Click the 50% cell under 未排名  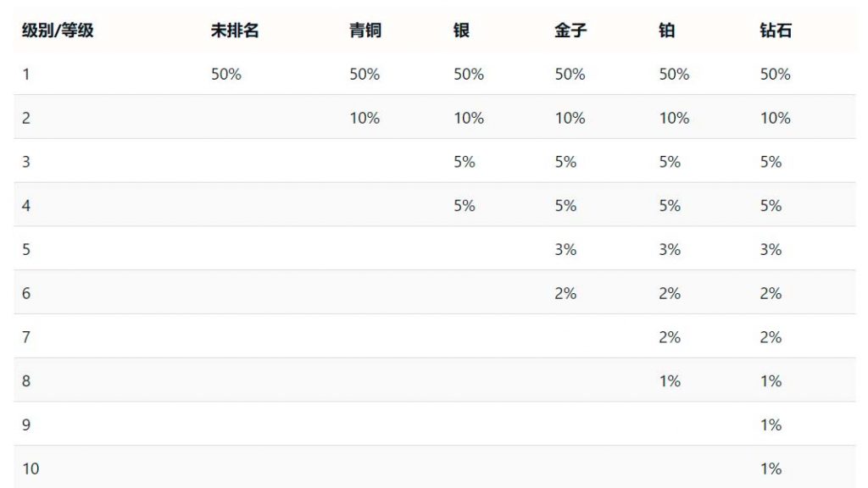226,75
